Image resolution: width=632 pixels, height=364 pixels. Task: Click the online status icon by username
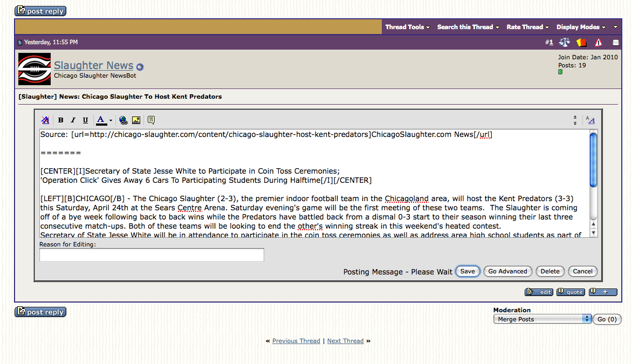click(x=140, y=67)
